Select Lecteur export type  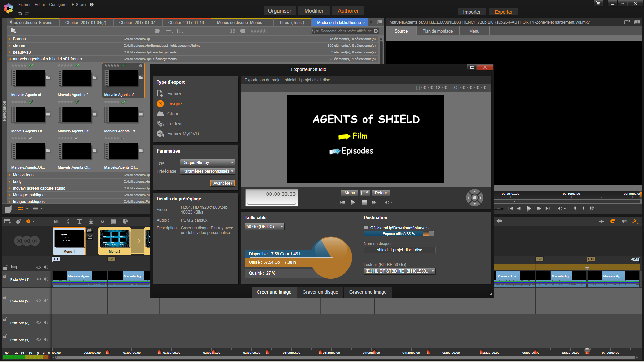point(170,124)
